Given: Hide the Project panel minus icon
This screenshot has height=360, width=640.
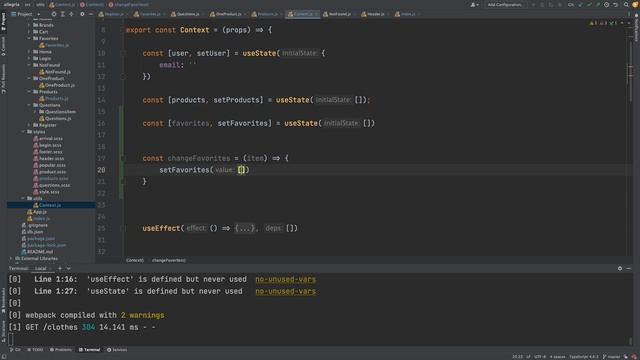Looking at the screenshot, I should click(x=91, y=14).
